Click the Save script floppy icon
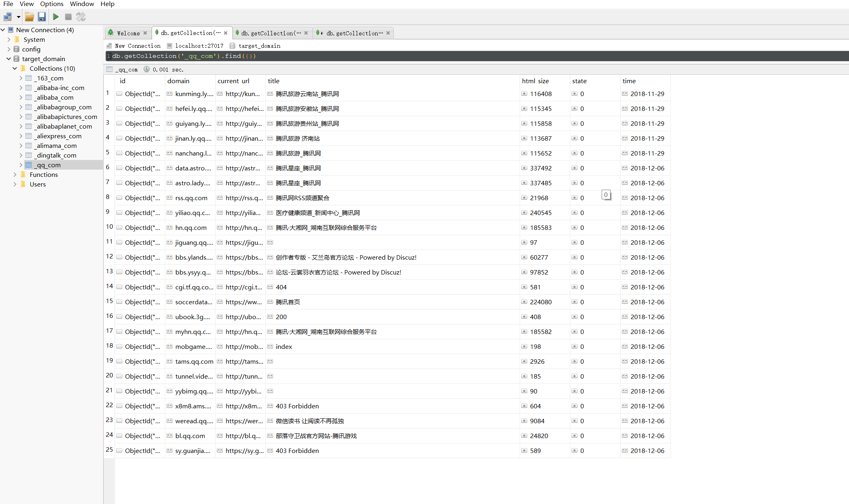 [42, 17]
